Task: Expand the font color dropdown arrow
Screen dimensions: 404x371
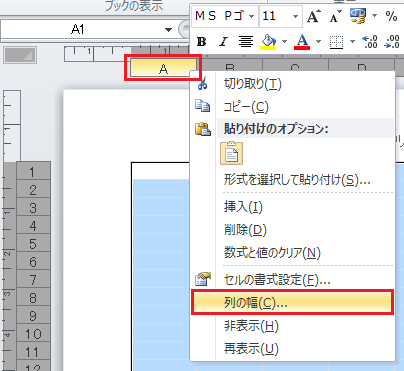Action: click(318, 42)
